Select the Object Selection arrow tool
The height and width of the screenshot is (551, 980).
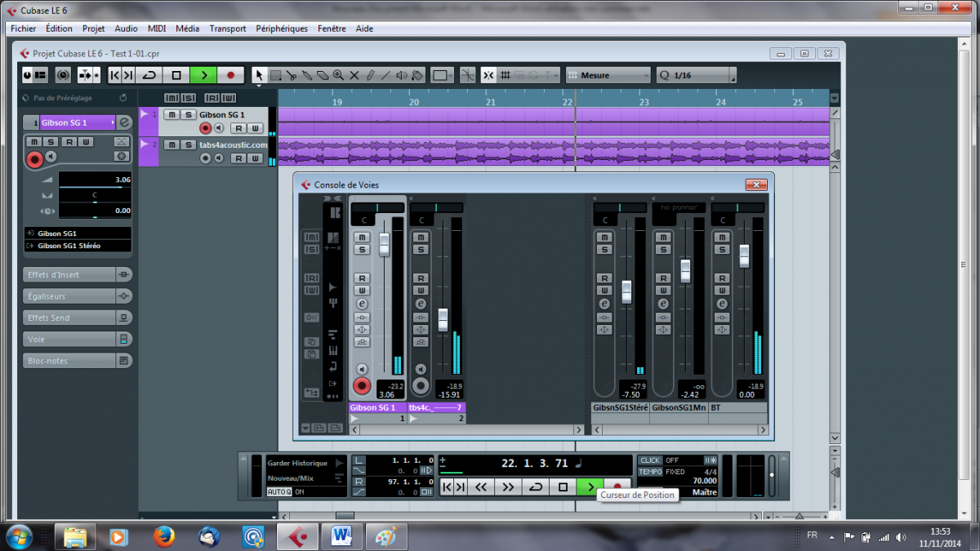(x=260, y=75)
